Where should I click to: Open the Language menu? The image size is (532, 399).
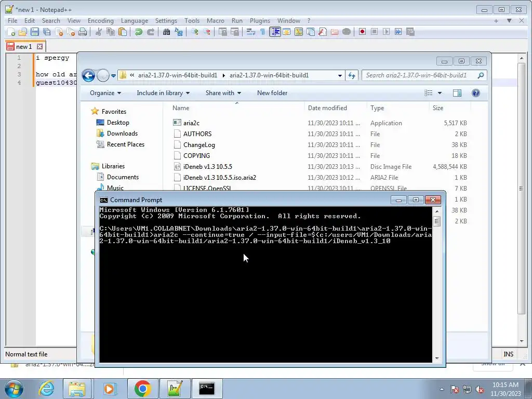point(135,21)
